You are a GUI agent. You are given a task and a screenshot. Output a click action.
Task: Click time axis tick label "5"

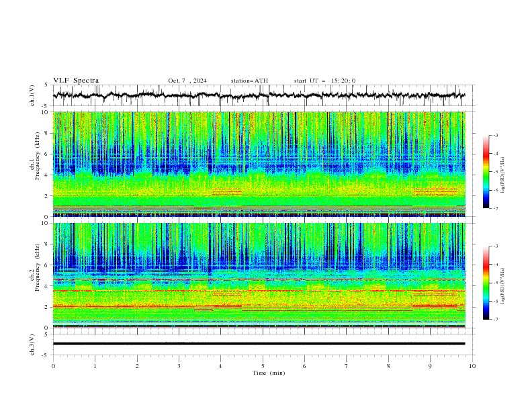click(x=263, y=366)
